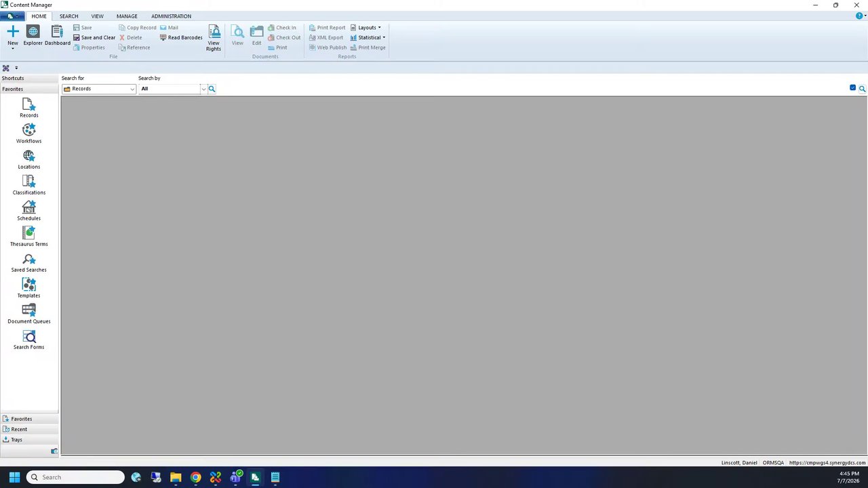Open the Dashboard icon in ribbon
The image size is (868, 488).
[x=58, y=35]
